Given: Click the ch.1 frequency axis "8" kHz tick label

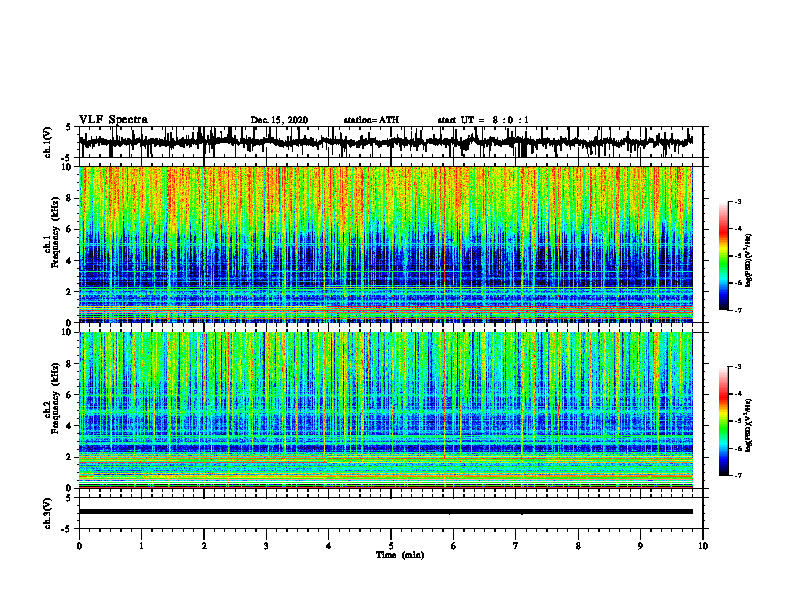Looking at the screenshot, I should pos(70,198).
